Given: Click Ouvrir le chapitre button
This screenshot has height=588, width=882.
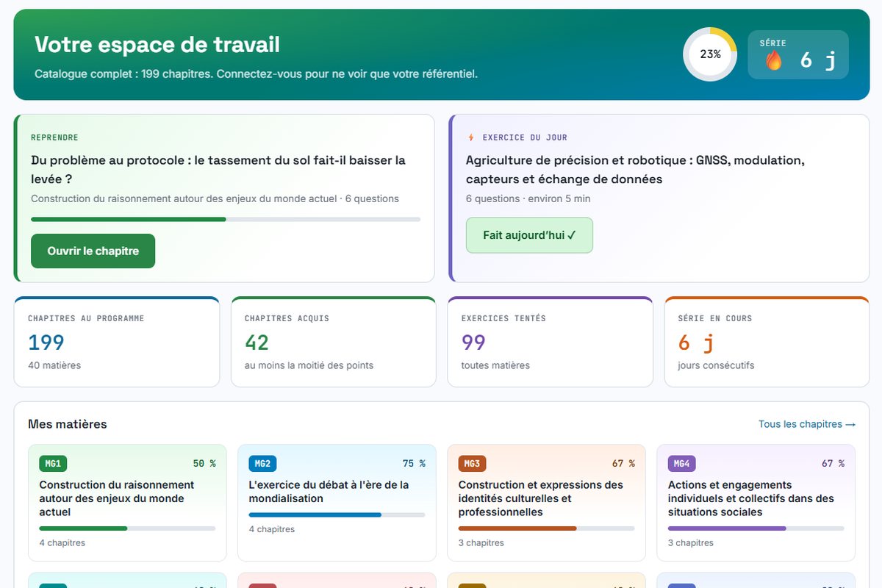Looking at the screenshot, I should (93, 251).
